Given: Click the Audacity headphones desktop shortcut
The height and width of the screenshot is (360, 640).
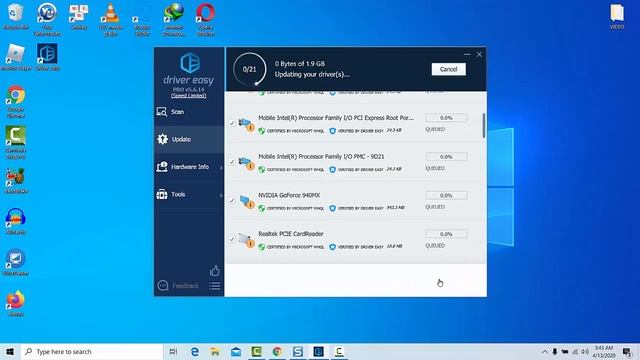Looking at the screenshot, I should coord(16,222).
